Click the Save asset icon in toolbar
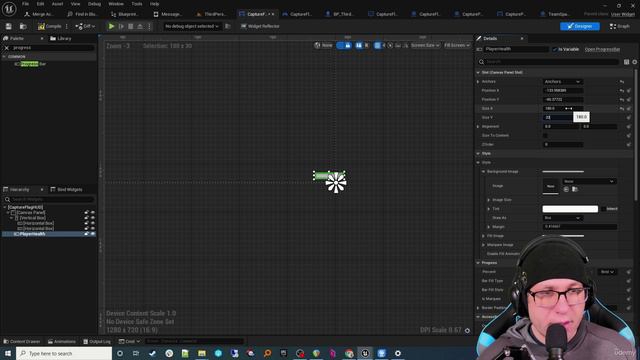This screenshot has height=360, width=640. (x=9, y=26)
